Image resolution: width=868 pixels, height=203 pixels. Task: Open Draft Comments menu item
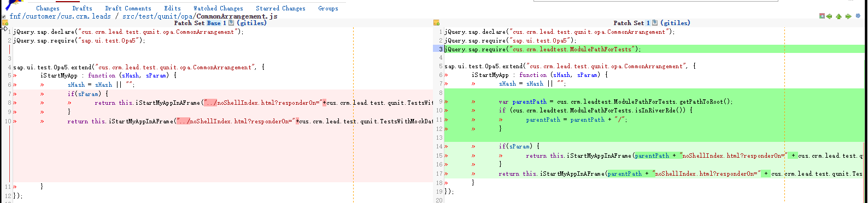click(128, 8)
